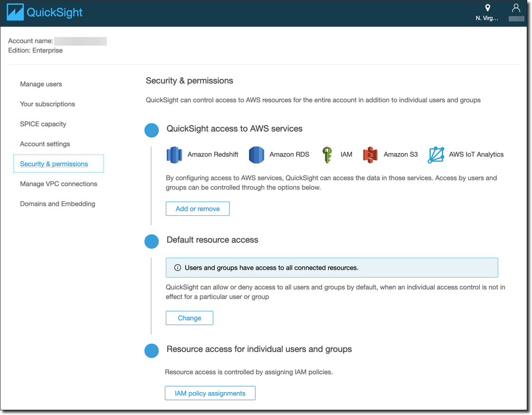Click the QuickSight logo icon
The height and width of the screenshot is (415, 532).
15,12
